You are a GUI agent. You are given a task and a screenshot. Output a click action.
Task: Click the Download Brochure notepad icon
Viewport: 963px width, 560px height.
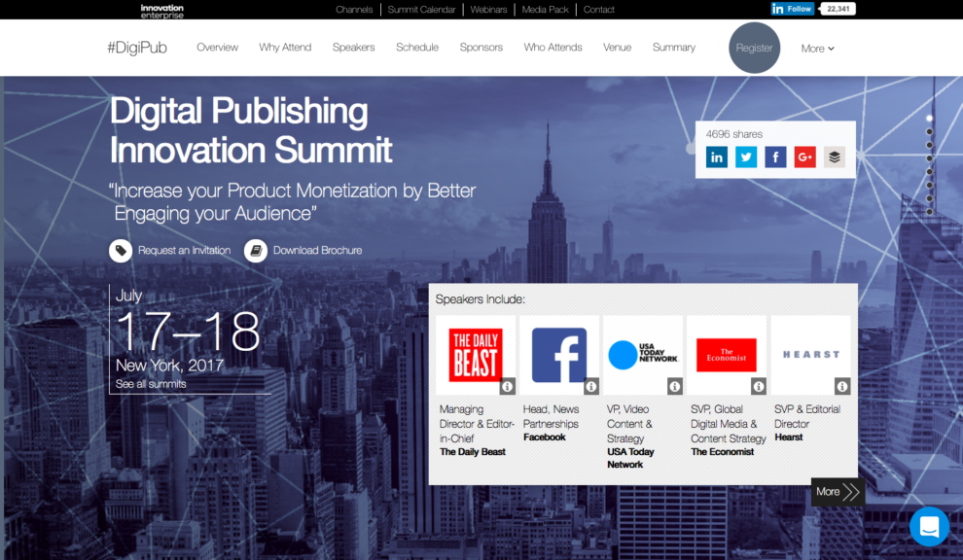tap(255, 250)
